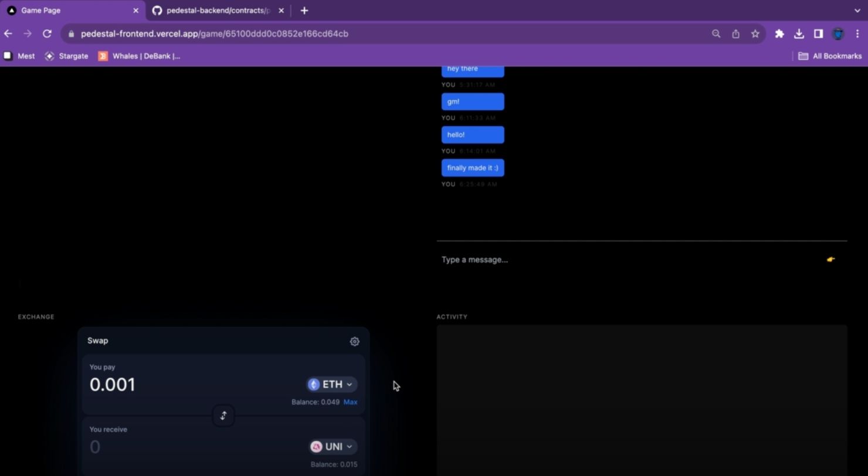868x476 pixels.
Task: Open All Bookmarks folder
Action: click(x=830, y=56)
